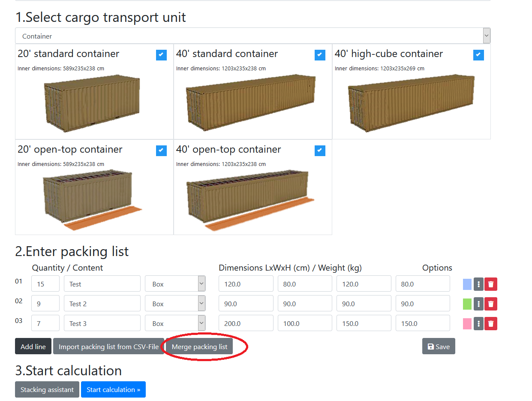Screen dimensions: 532x401
Task: Click the quantity field showing 15
Action: pos(45,284)
